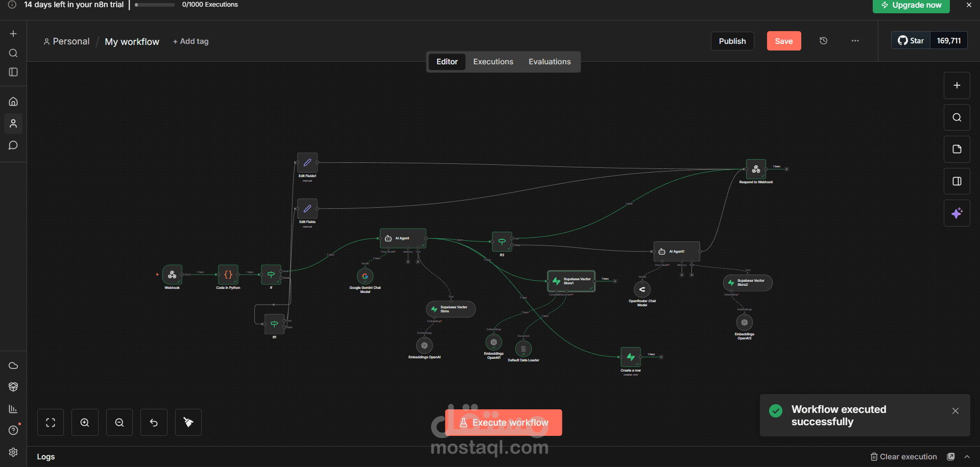Select the Supabase Vector Store1 node
980x467 pixels.
(x=571, y=281)
